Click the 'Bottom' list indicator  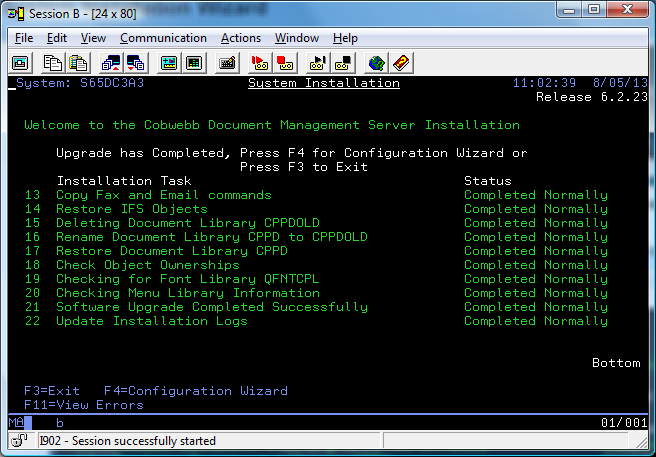coord(616,363)
